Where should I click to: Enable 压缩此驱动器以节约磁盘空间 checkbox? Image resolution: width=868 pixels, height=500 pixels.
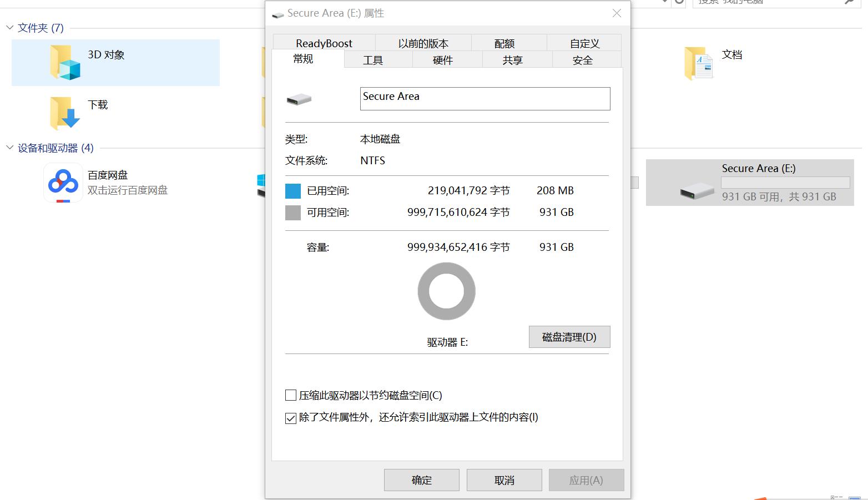coord(290,395)
